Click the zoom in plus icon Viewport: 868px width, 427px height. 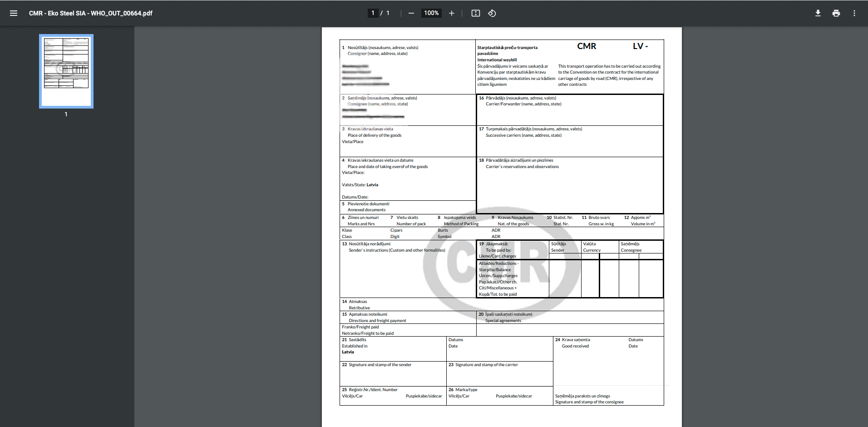451,13
